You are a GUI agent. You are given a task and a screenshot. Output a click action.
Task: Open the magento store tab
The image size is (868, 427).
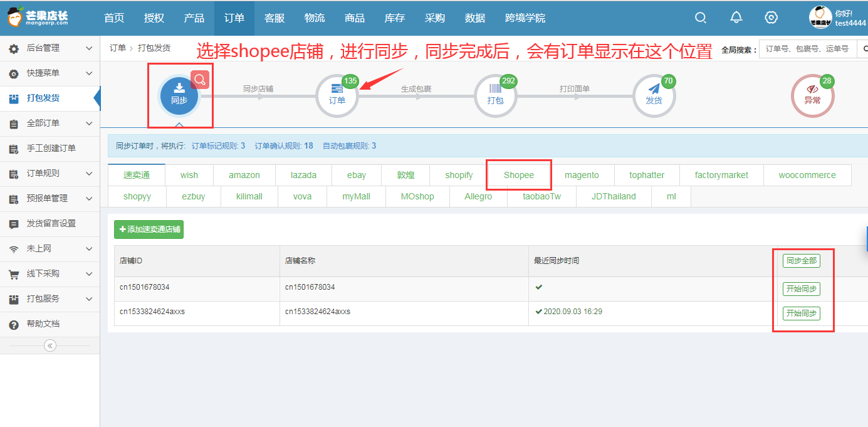(582, 175)
